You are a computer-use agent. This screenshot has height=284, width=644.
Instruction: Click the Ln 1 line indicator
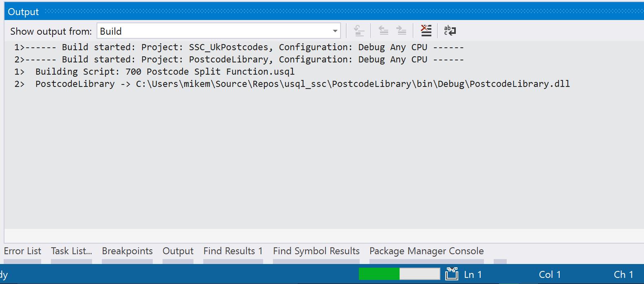[x=473, y=275]
